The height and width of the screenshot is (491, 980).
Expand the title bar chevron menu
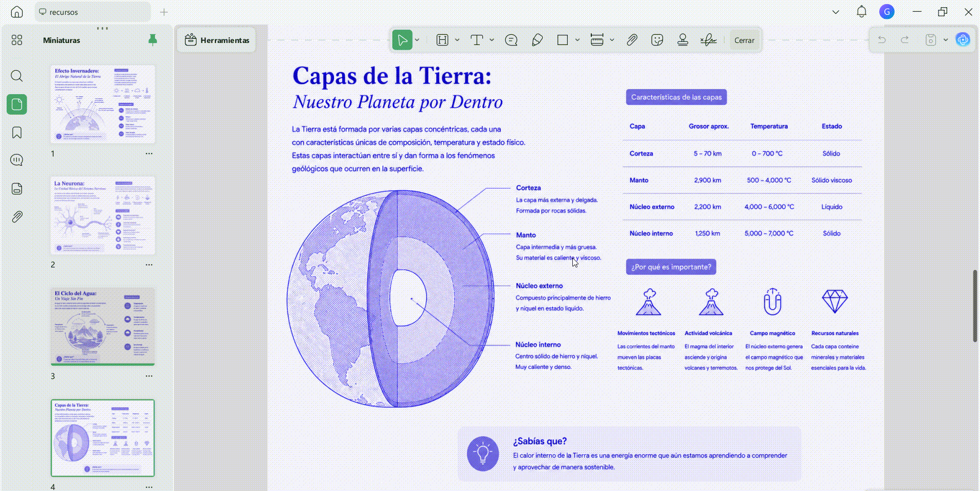coord(836,12)
